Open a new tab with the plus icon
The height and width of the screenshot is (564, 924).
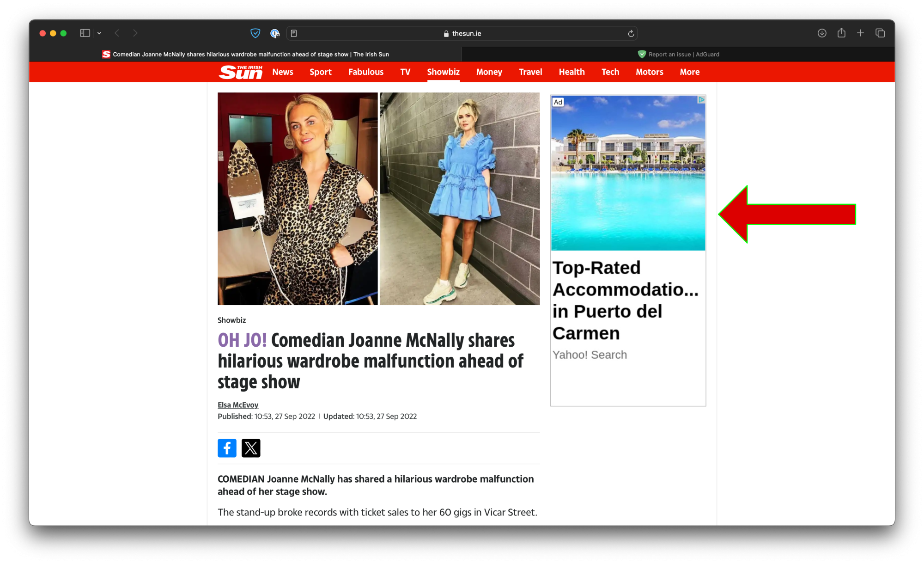tap(860, 33)
